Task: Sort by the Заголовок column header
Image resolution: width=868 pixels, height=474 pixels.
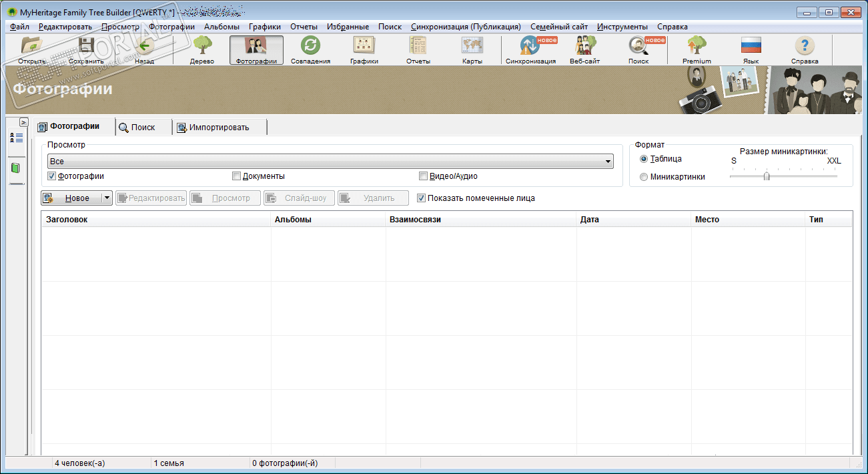Action: [x=156, y=219]
